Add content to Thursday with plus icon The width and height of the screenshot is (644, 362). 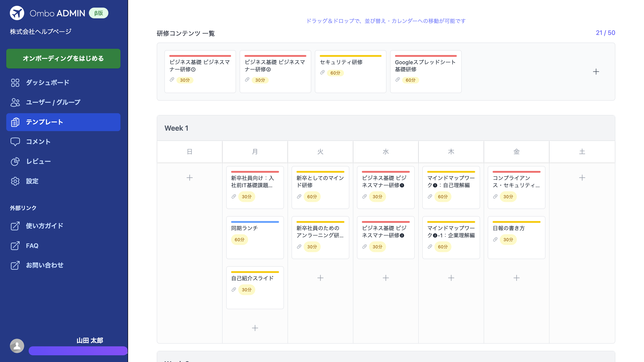point(451,278)
